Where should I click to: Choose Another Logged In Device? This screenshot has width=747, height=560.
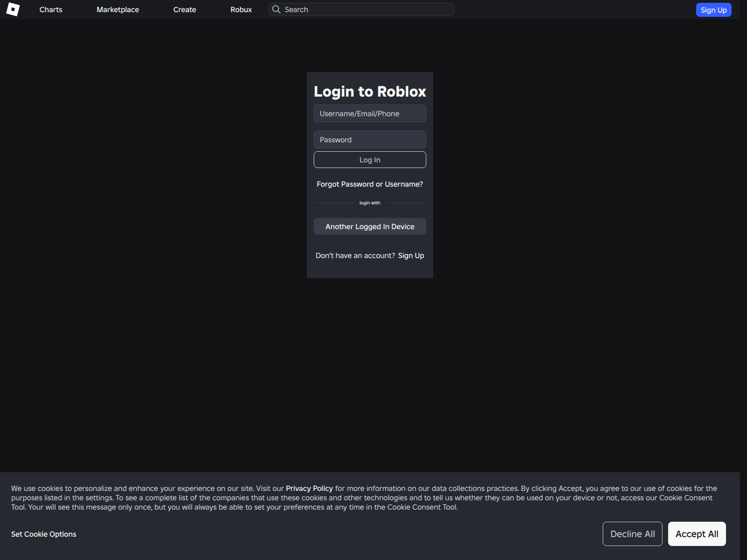point(370,226)
